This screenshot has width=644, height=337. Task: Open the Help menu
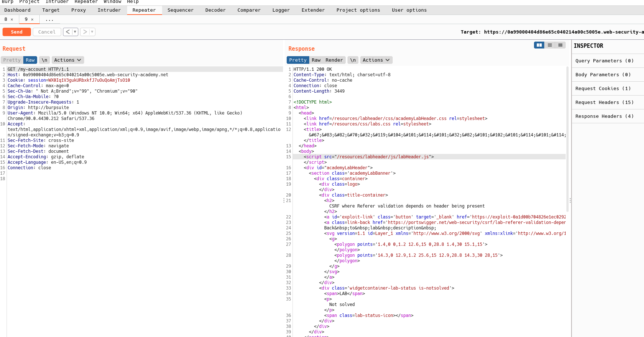pos(133,2)
